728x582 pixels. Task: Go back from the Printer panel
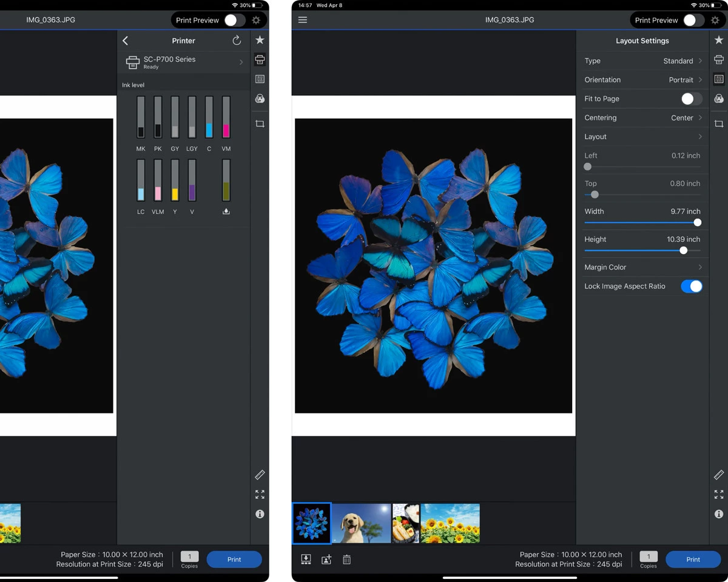click(126, 41)
